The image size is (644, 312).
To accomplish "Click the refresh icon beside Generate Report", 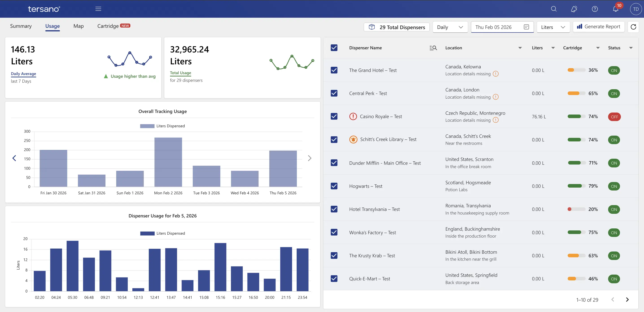I will [x=633, y=27].
